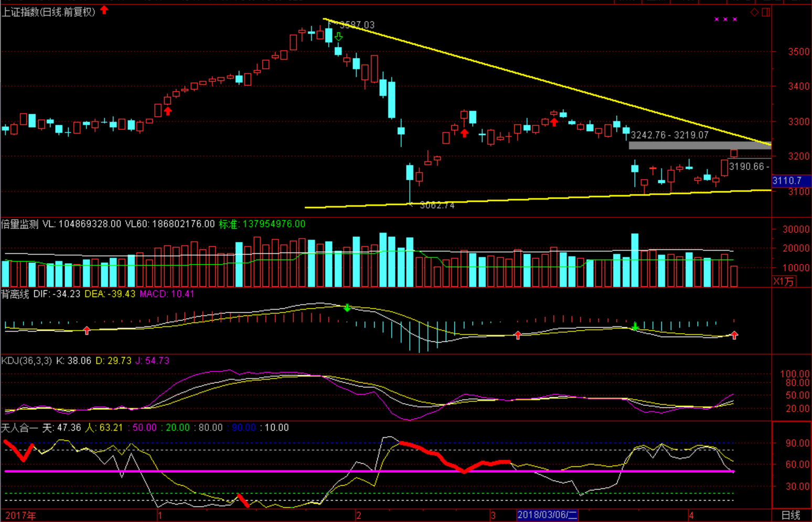Click the X1万 volume unit label
The height and width of the screenshot is (522, 812).
pyautogui.click(x=784, y=281)
